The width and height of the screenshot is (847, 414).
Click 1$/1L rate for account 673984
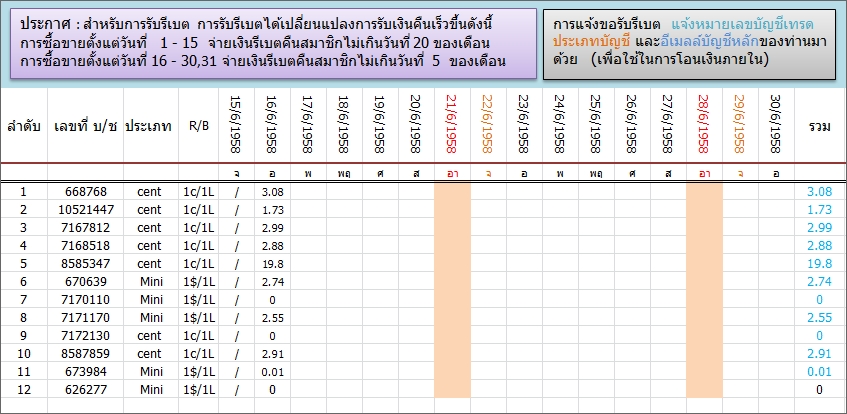tap(198, 372)
